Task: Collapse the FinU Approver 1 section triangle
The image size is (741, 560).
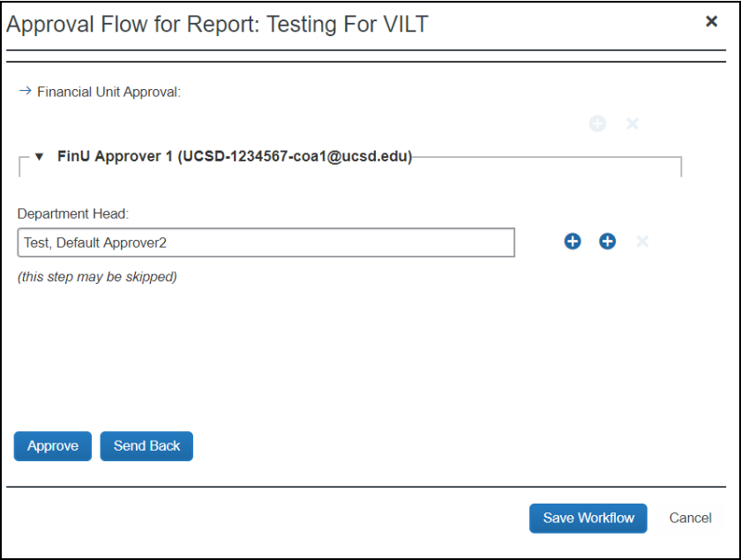Action: pos(39,158)
